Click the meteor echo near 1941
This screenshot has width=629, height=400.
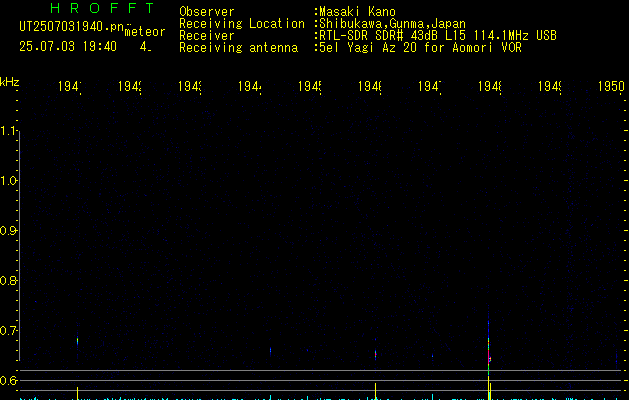pos(77,341)
